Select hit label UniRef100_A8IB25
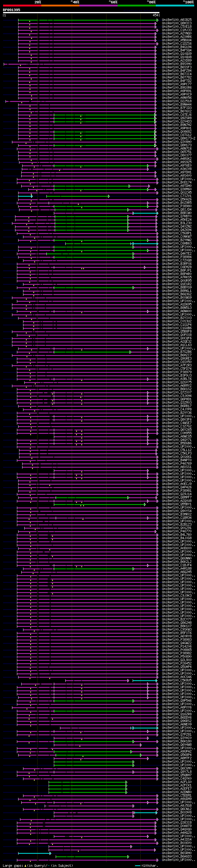Screen dimensions: 197x868 pos(177,20)
